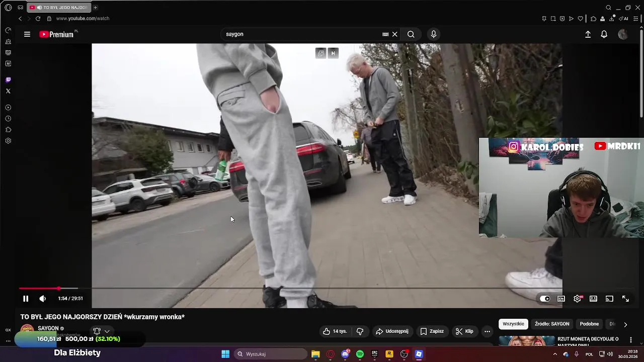Click the YouTube Premium logo

(x=57, y=34)
